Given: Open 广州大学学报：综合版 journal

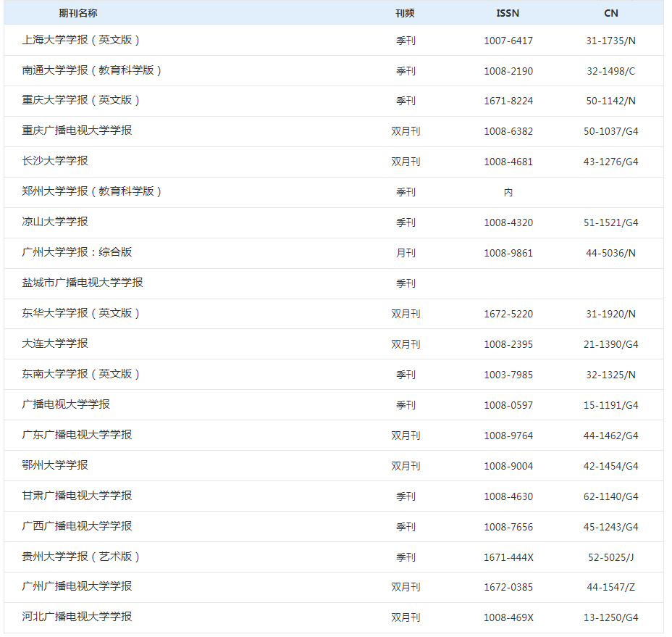Looking at the screenshot, I should [77, 253].
